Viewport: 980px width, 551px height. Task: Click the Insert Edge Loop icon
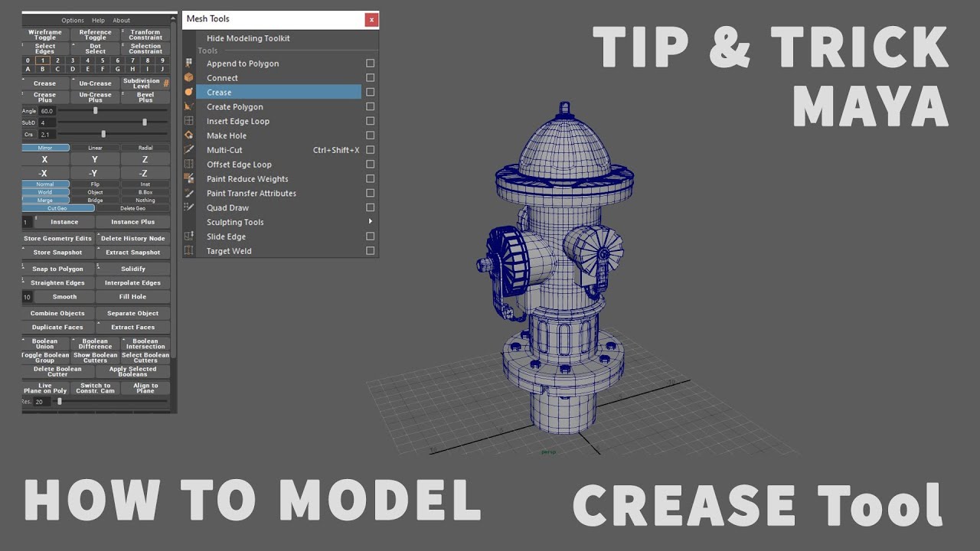[x=189, y=121]
